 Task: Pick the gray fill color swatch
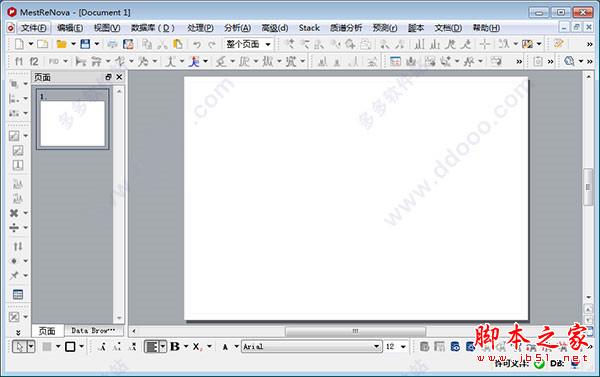[x=47, y=347]
